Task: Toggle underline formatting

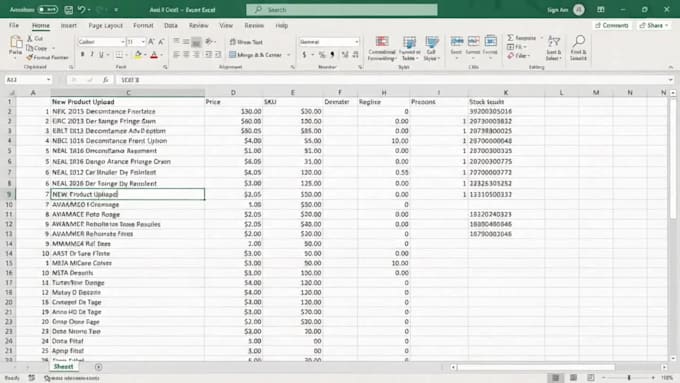Action: pyautogui.click(x=101, y=55)
